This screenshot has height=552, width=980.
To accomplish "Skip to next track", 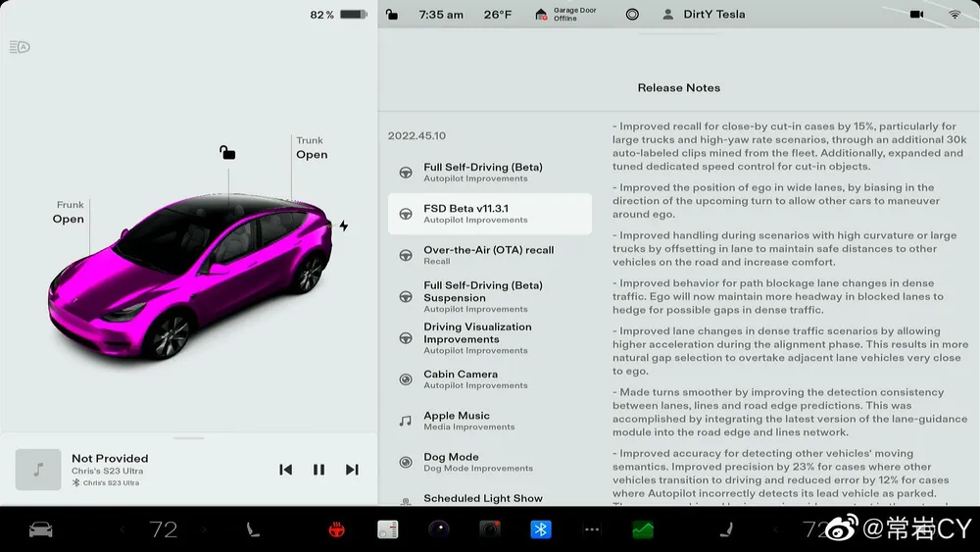I will pos(352,470).
